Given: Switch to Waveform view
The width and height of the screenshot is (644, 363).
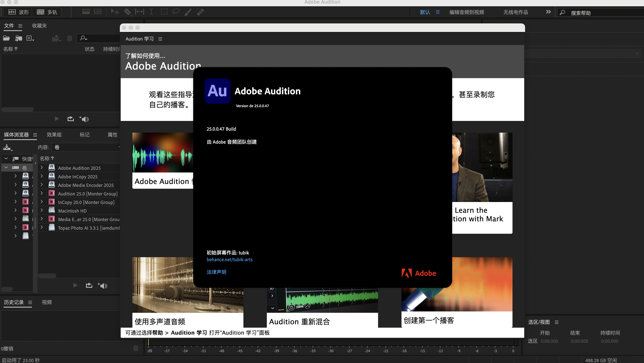Looking at the screenshot, I should [x=18, y=12].
